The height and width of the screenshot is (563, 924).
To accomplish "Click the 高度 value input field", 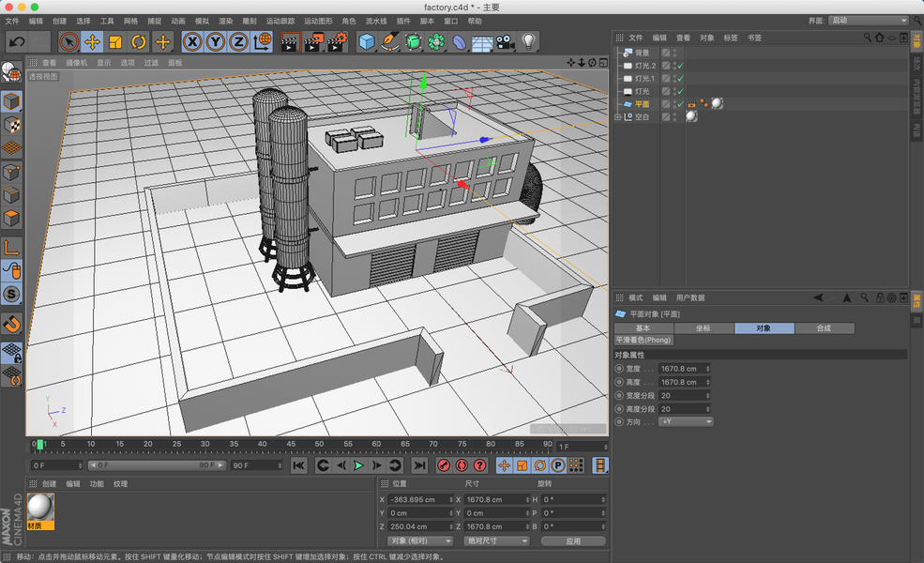I will pyautogui.click(x=681, y=382).
